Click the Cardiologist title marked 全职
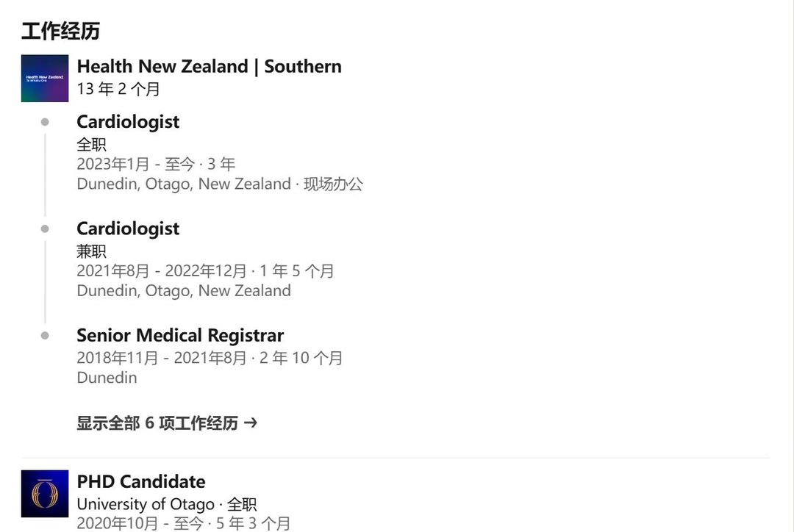This screenshot has width=794, height=532. click(x=128, y=122)
